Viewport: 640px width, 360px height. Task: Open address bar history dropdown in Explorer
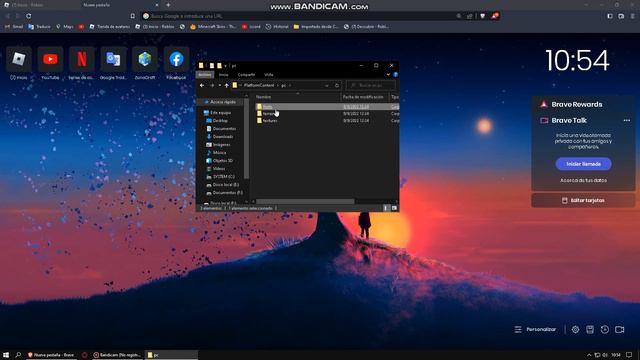[x=327, y=86]
